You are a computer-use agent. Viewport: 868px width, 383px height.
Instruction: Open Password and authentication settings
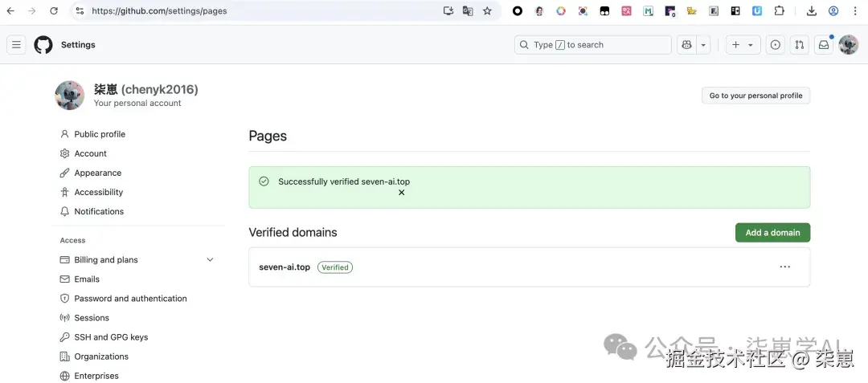point(130,299)
